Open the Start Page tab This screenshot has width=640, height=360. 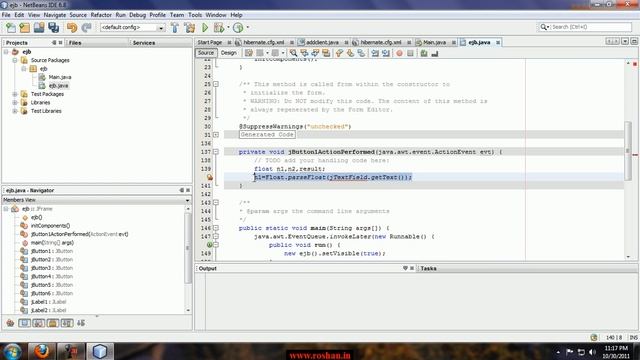pyautogui.click(x=210, y=42)
